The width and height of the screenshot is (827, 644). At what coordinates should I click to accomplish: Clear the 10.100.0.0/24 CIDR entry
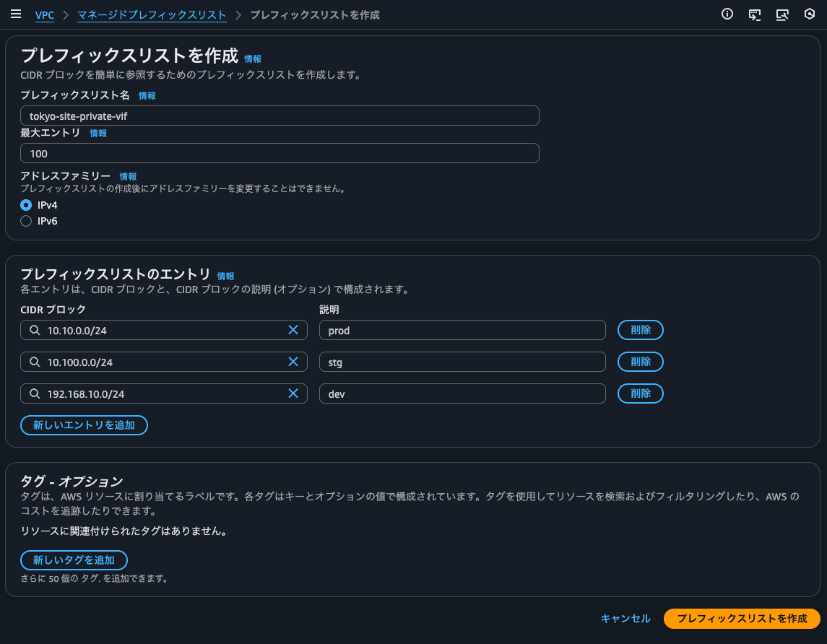coord(293,362)
